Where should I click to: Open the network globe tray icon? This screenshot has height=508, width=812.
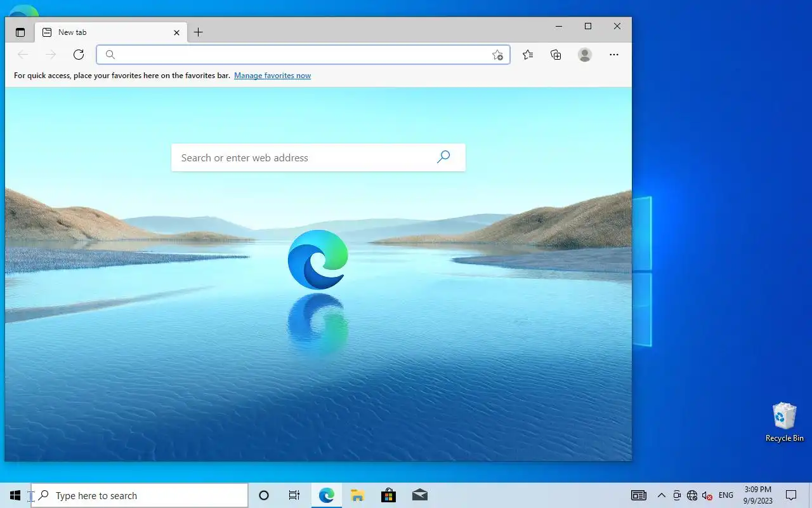pyautogui.click(x=692, y=495)
